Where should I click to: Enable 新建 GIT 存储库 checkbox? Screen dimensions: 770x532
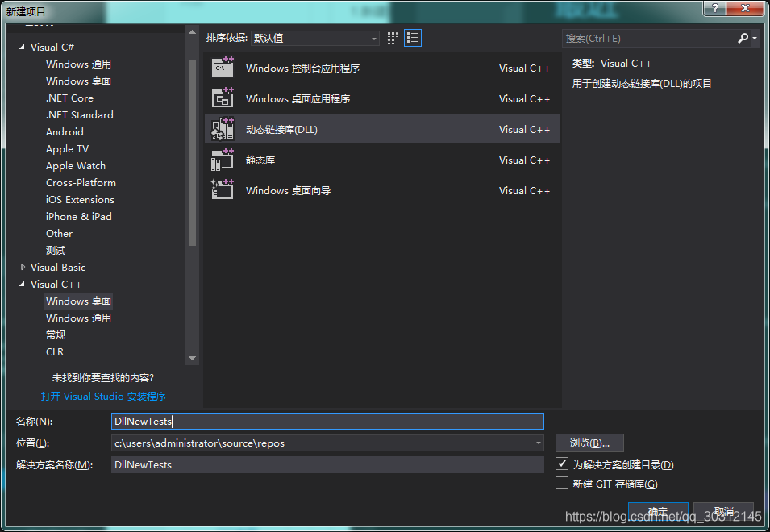562,484
